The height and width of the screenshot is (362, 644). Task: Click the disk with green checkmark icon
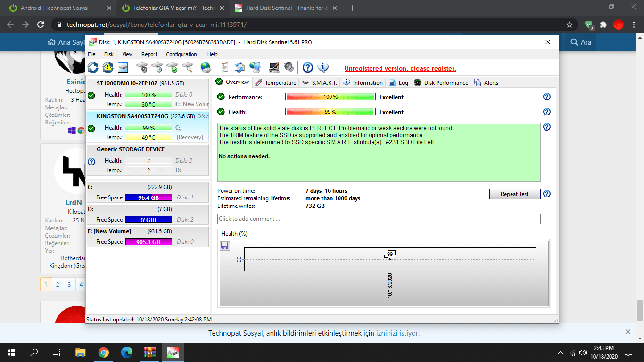[172, 67]
